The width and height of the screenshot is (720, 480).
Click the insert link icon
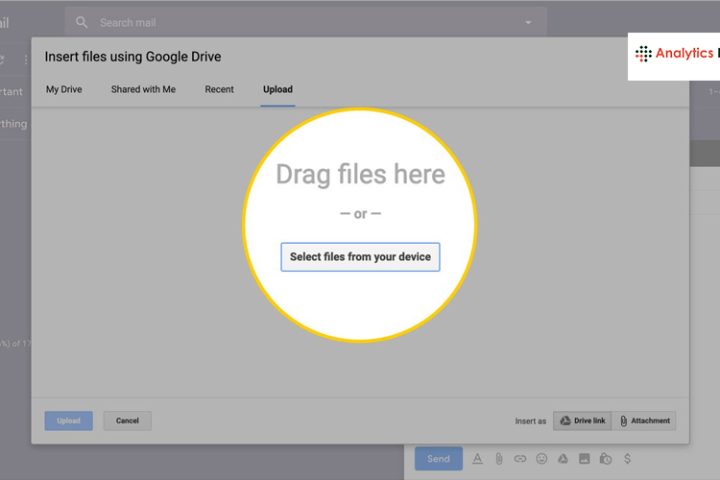520,459
